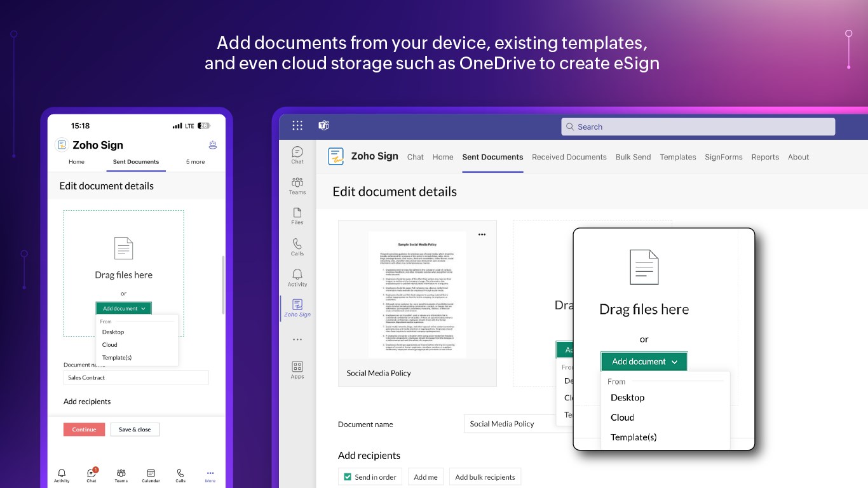Viewport: 868px width, 488px height.
Task: Expand Add document dropdown on phone
Action: pyautogui.click(x=124, y=308)
